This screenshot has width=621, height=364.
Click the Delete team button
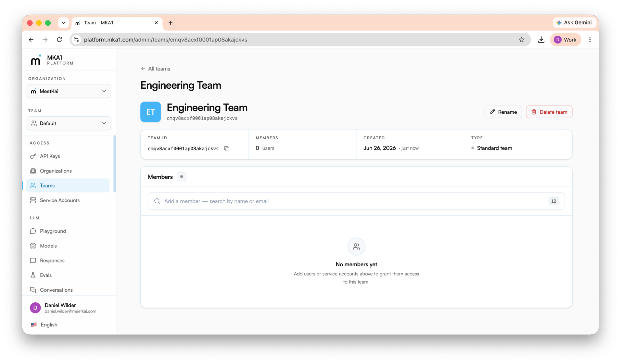549,112
